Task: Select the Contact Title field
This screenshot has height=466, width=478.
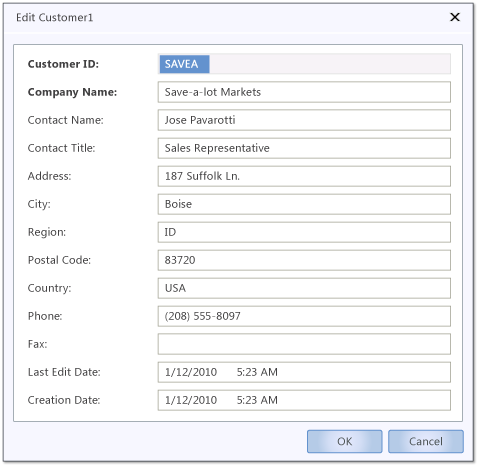Action: [304, 148]
